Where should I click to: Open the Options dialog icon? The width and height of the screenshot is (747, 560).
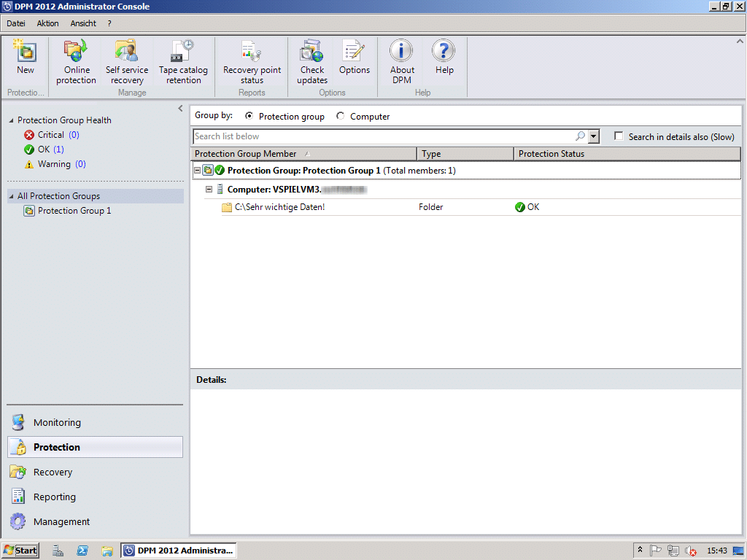tap(354, 52)
